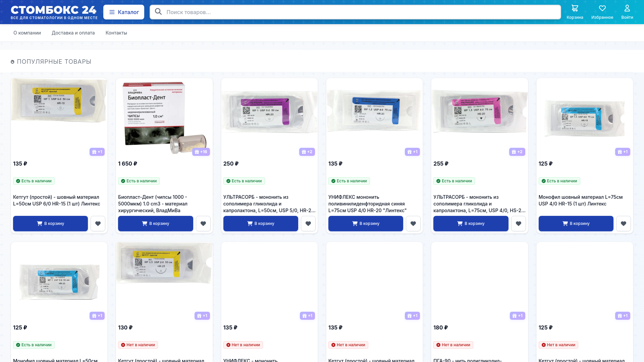Focus the Поиск товаров search field
This screenshot has width=644, height=362.
point(355,12)
